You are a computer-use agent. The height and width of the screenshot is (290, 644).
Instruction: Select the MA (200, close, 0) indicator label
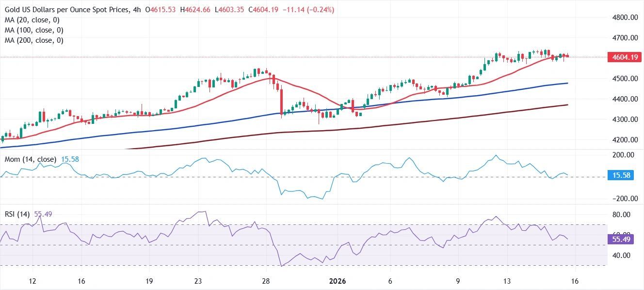pyautogui.click(x=34, y=40)
